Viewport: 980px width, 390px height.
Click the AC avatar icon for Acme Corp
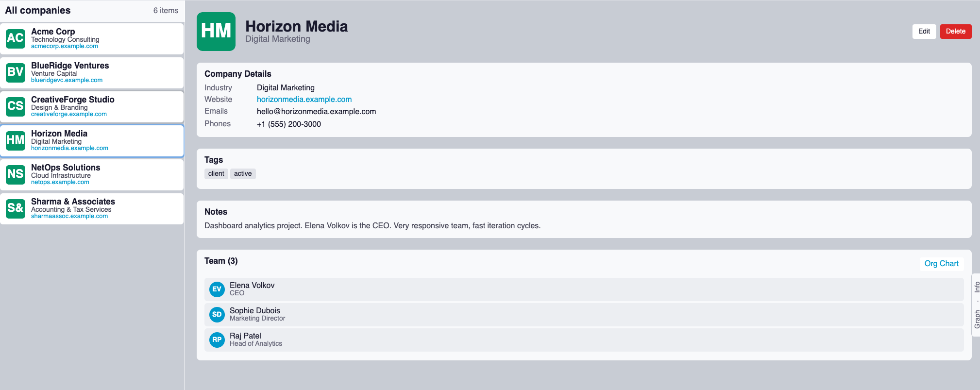coord(16,38)
